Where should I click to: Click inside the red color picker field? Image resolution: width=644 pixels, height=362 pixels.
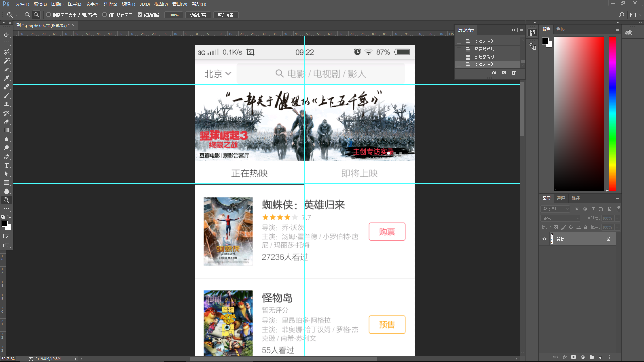click(579, 113)
